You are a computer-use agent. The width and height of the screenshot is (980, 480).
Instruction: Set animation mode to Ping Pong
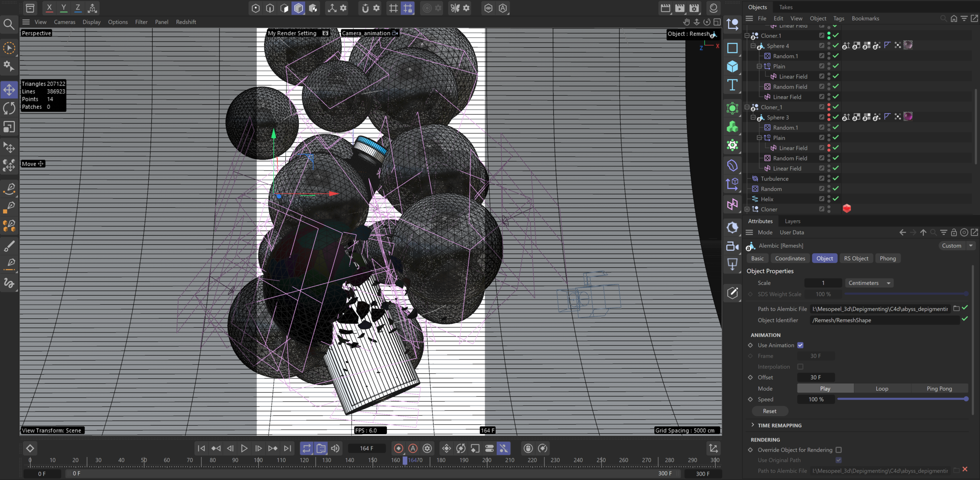coord(939,388)
